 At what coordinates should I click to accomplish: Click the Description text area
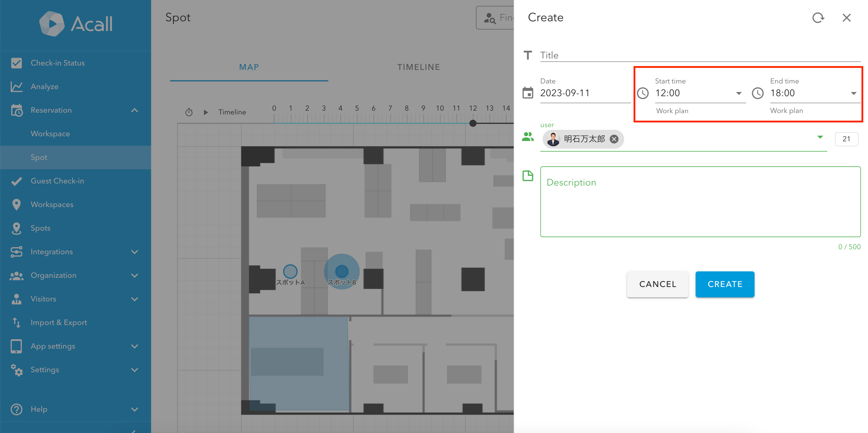point(700,202)
